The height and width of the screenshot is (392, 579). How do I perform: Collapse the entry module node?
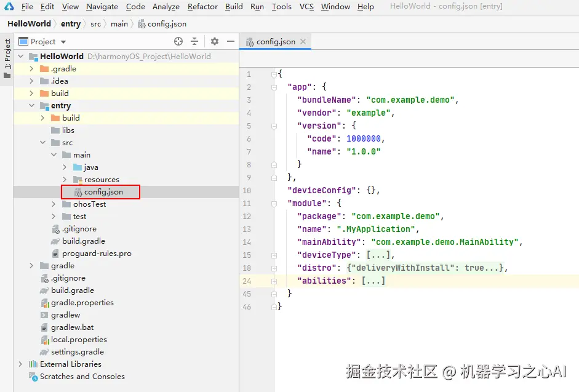click(32, 106)
